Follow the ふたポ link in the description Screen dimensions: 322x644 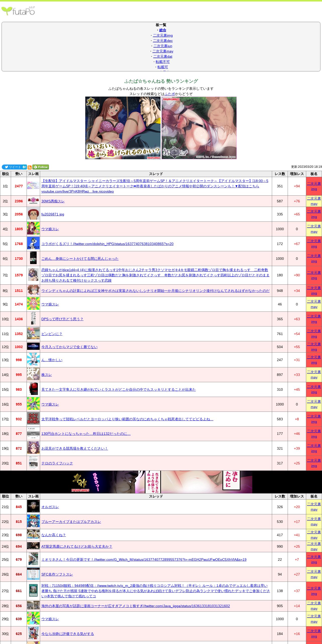[170, 94]
